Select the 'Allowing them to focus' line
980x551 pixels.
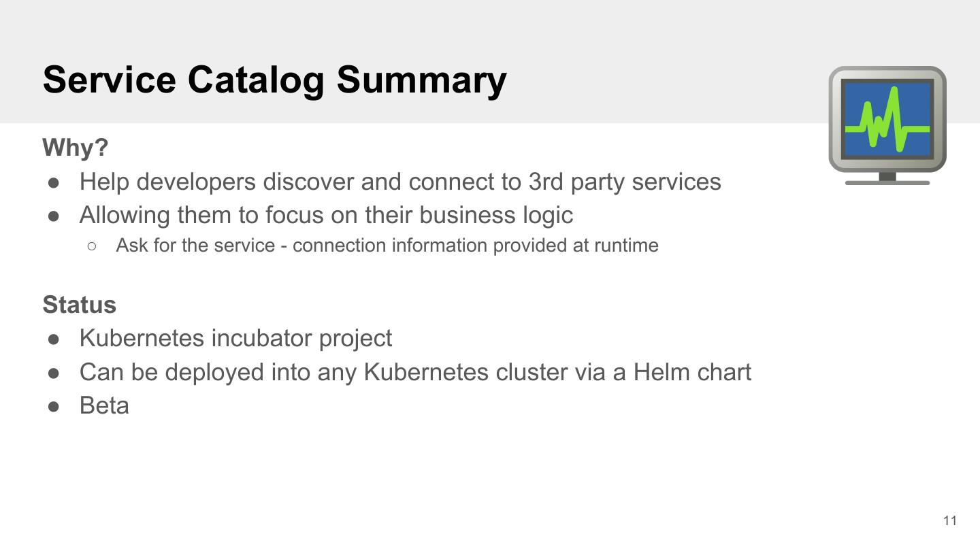point(326,215)
